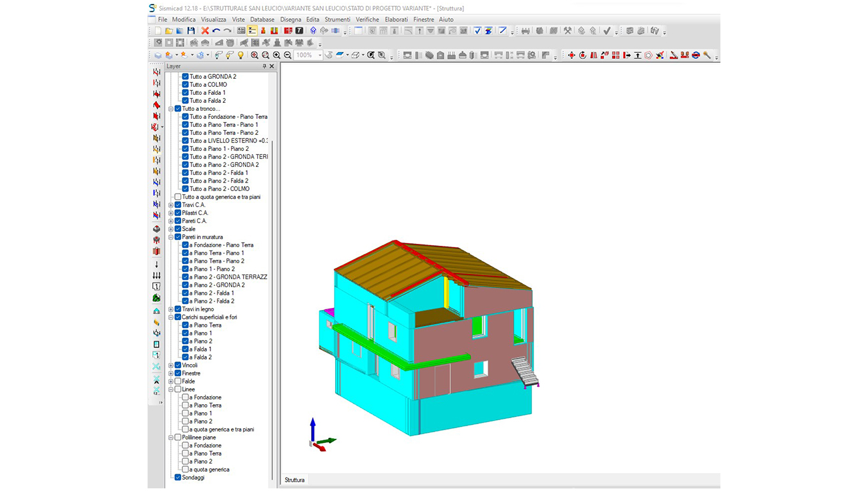The height and width of the screenshot is (491, 868).
Task: Click the crossed hammers tool icon
Action: [x=568, y=31]
